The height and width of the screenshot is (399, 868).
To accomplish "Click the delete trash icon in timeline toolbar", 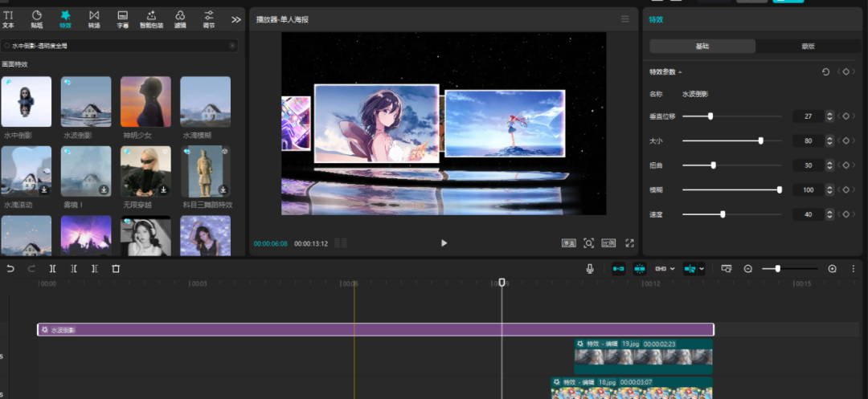I will [116, 269].
